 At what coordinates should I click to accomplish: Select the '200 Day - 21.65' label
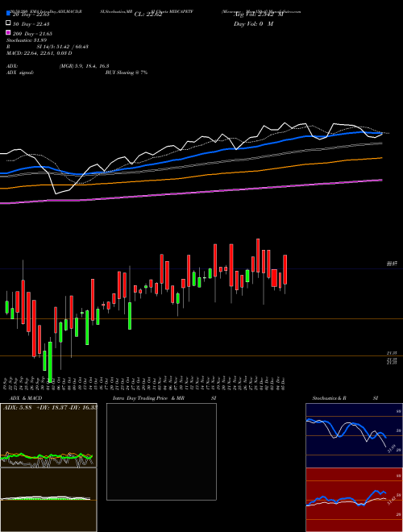pos(32,34)
